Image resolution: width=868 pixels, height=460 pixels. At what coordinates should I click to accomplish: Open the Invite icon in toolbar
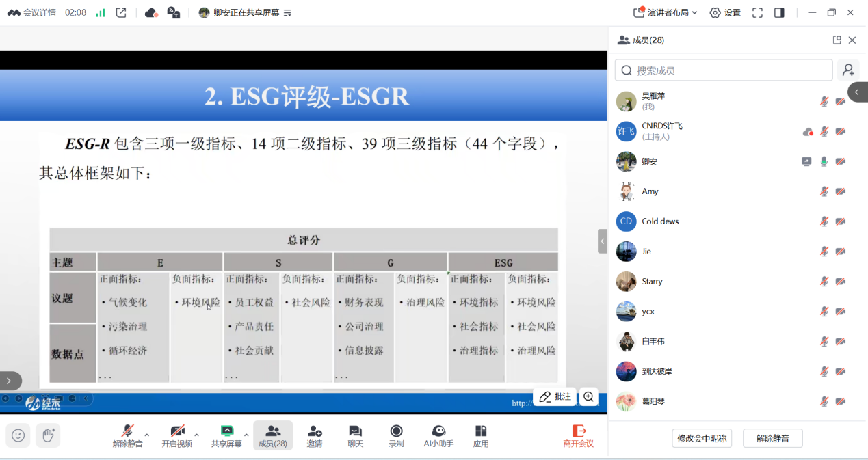coord(314,435)
